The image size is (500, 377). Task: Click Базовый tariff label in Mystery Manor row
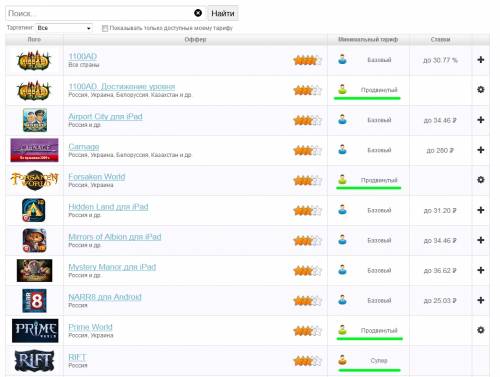[379, 270]
